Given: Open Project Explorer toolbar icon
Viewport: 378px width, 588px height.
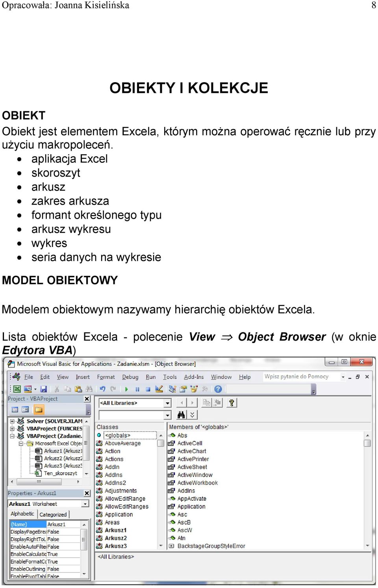Looking at the screenshot, I should [172, 389].
